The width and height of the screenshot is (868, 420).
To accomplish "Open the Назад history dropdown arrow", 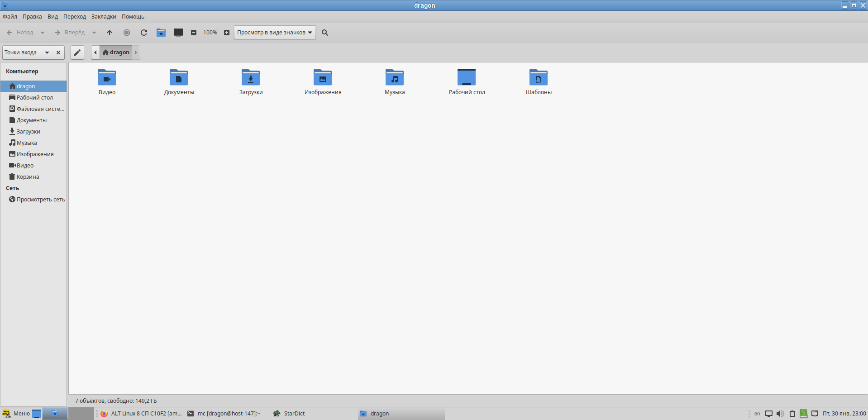I will click(x=43, y=33).
